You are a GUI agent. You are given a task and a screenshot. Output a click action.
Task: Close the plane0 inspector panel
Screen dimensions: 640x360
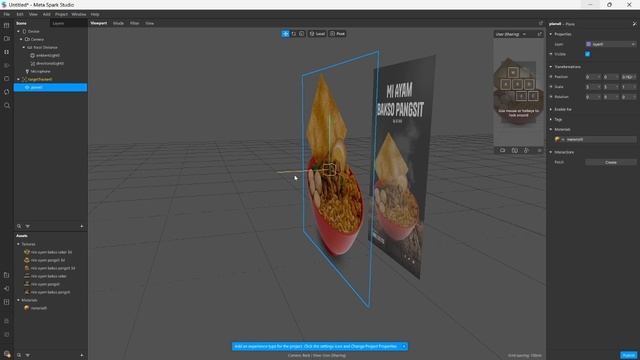click(634, 24)
